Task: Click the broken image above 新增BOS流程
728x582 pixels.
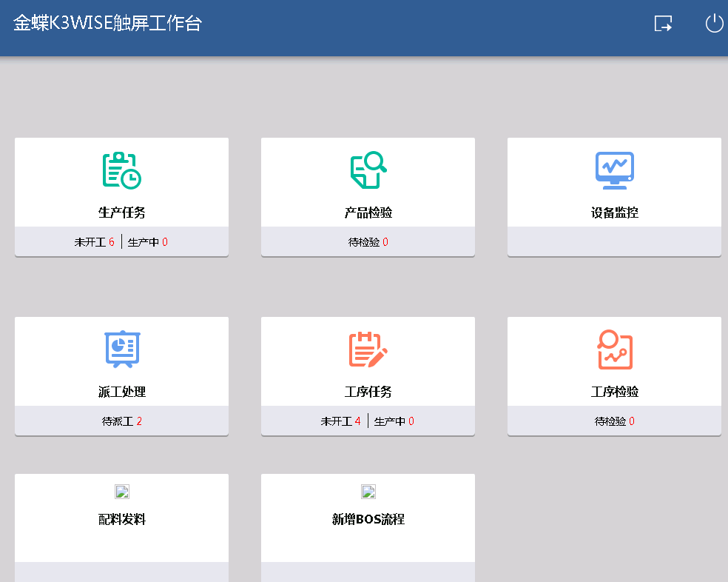Action: pyautogui.click(x=368, y=492)
